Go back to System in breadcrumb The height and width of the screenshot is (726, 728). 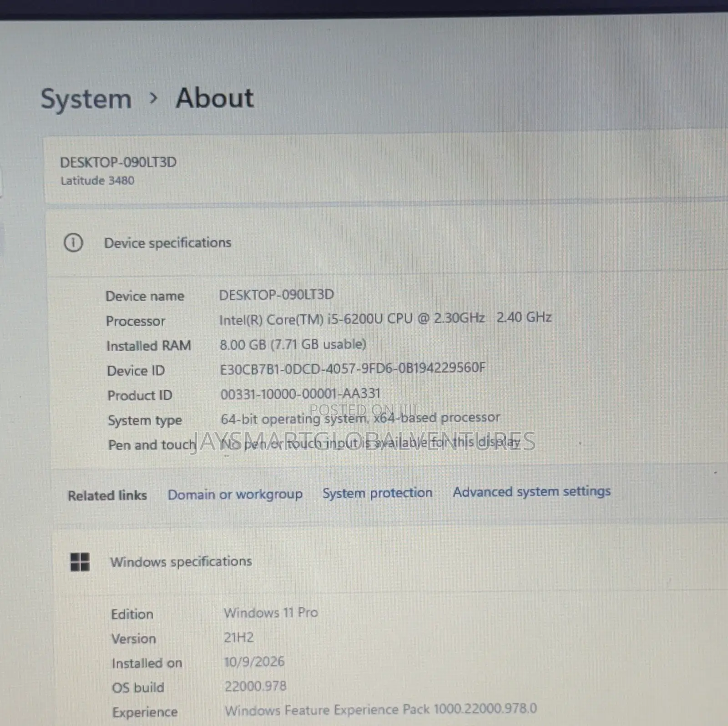pos(86,99)
